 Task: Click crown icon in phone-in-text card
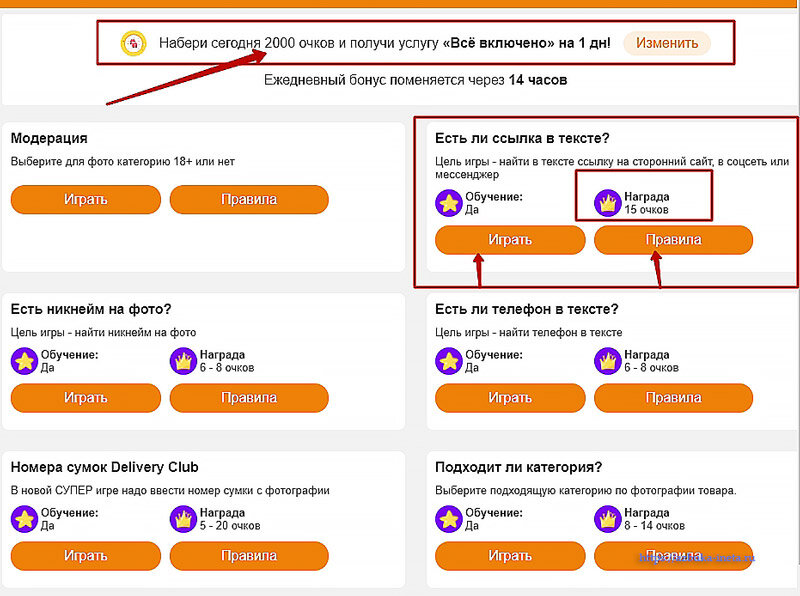(x=608, y=361)
